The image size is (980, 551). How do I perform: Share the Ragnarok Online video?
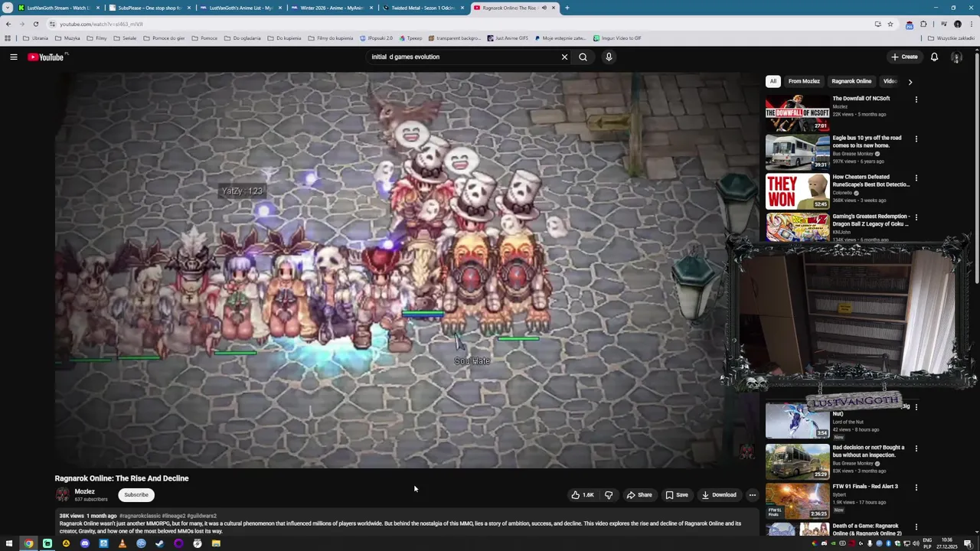point(639,495)
